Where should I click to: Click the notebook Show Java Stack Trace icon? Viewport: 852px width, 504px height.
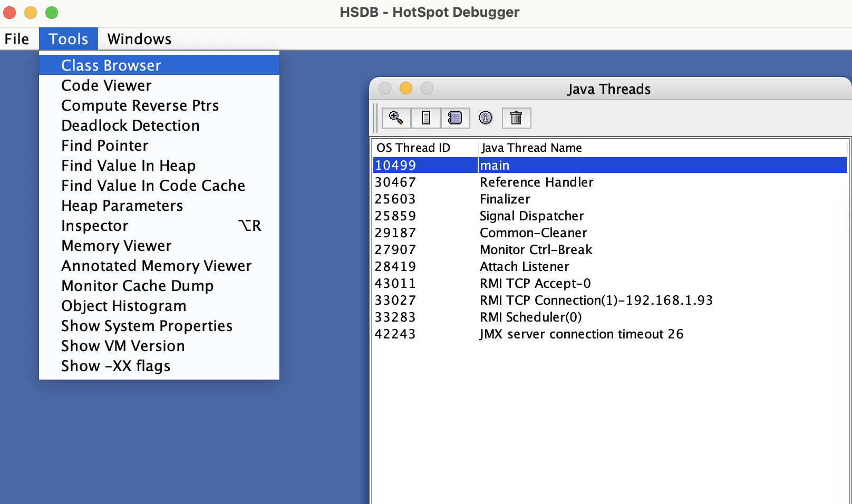click(x=455, y=118)
